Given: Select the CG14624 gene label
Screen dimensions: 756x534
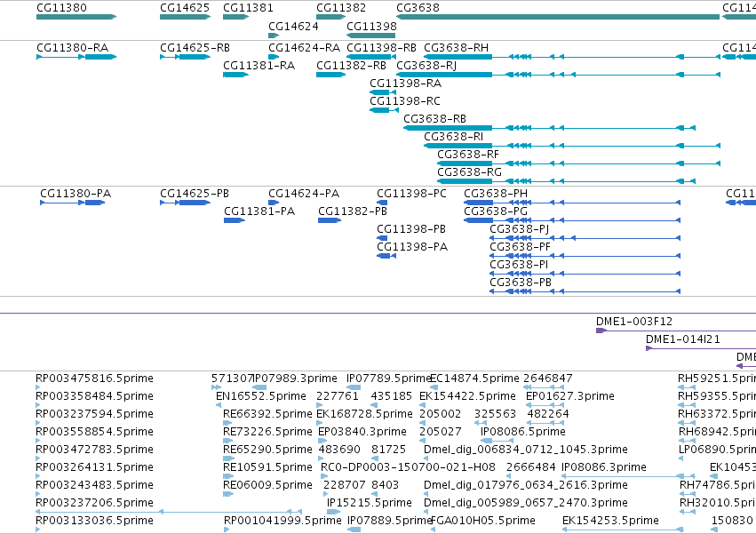Looking at the screenshot, I should point(293,27).
